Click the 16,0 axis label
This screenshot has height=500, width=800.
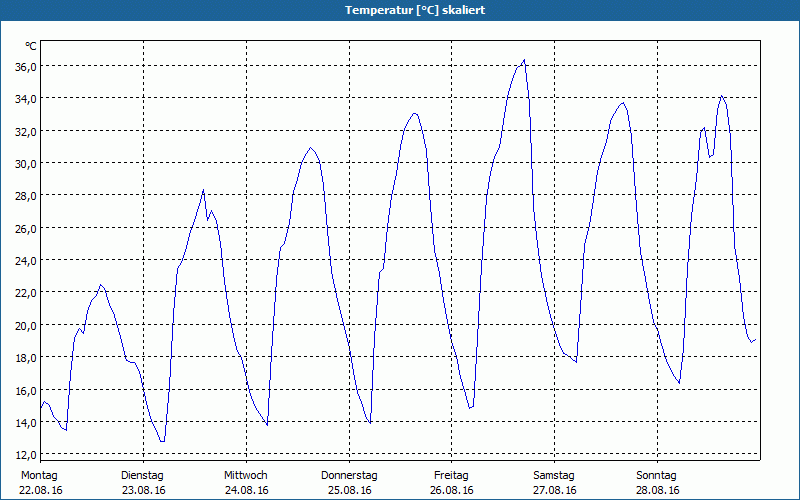click(26, 390)
